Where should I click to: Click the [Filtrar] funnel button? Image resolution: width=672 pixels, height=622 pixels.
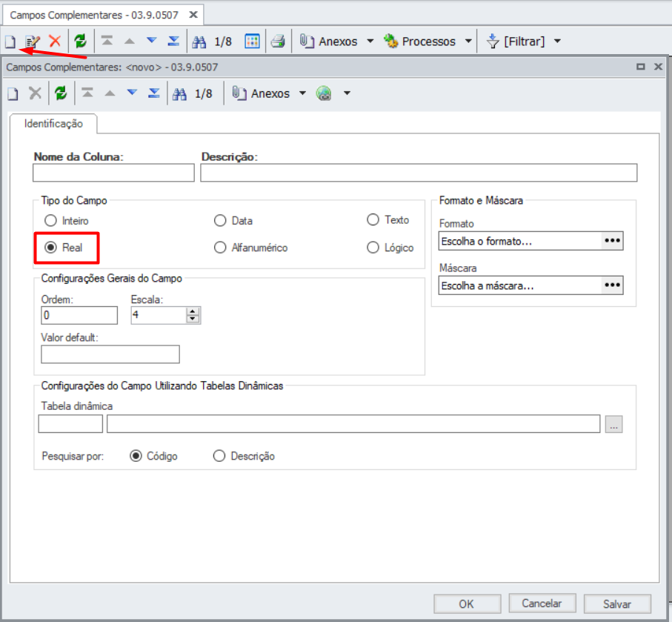coord(516,42)
